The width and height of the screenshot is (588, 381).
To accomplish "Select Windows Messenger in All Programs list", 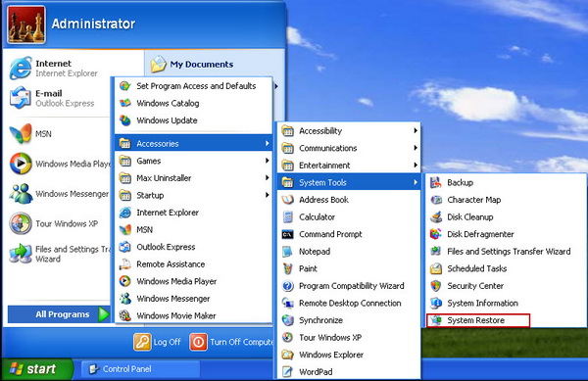I will (193, 299).
